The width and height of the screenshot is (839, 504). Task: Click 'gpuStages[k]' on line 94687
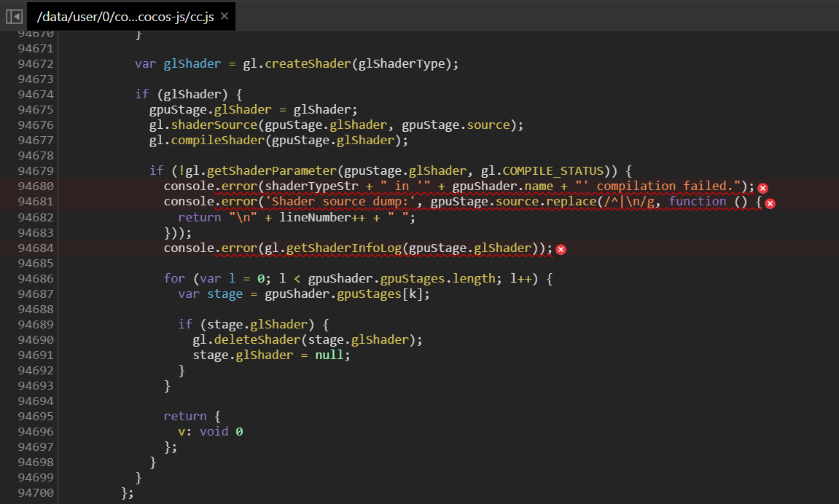pyautogui.click(x=379, y=294)
